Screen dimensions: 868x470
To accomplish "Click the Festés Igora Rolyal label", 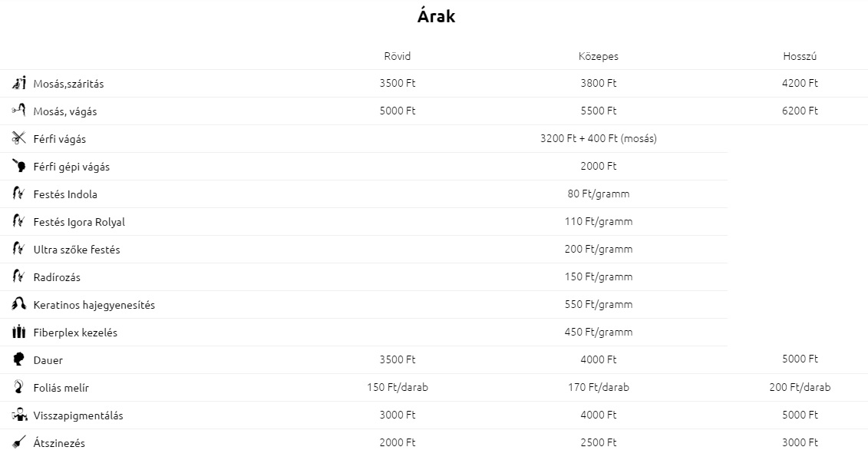I will point(79,222).
